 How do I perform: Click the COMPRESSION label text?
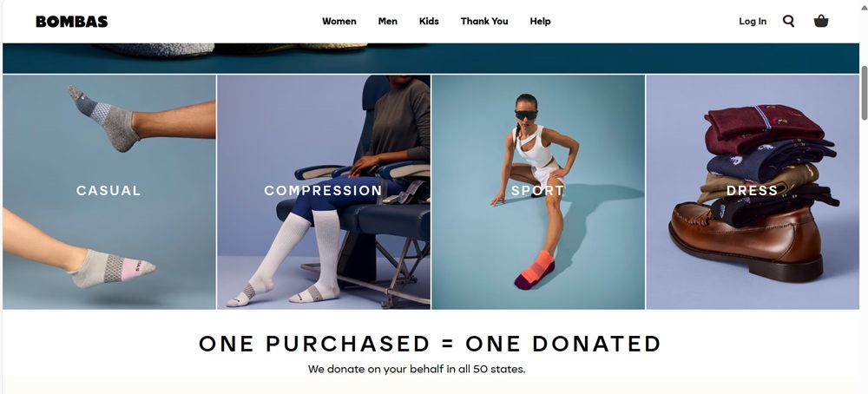click(323, 190)
